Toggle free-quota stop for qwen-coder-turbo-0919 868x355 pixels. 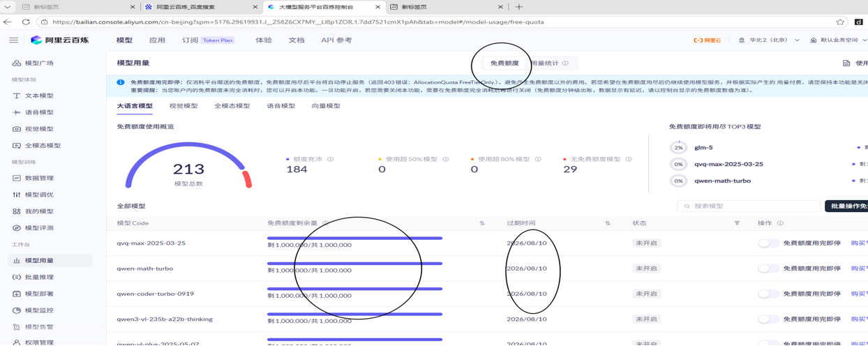pos(768,294)
